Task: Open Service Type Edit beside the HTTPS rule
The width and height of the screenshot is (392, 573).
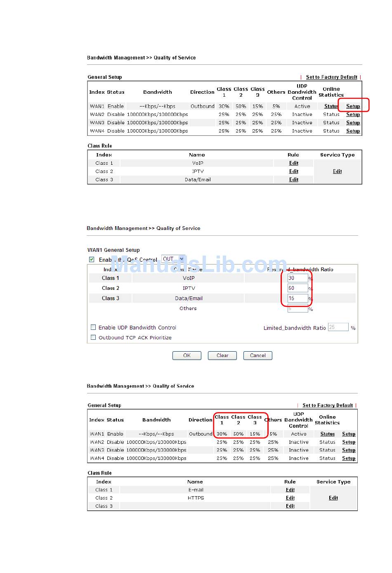Action: click(333, 498)
